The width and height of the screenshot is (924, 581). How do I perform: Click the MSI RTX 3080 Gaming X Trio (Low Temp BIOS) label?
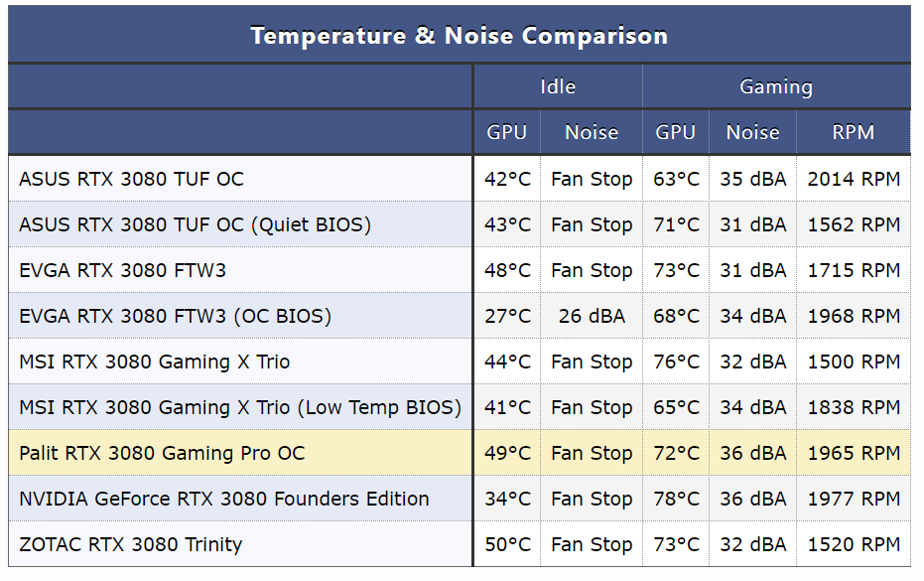click(x=240, y=407)
